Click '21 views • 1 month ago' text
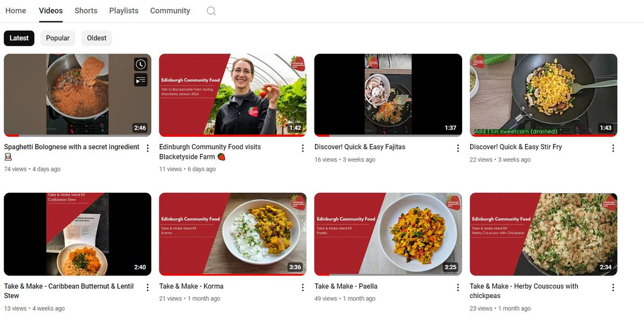Screen dimensions: 644x320 189,299
